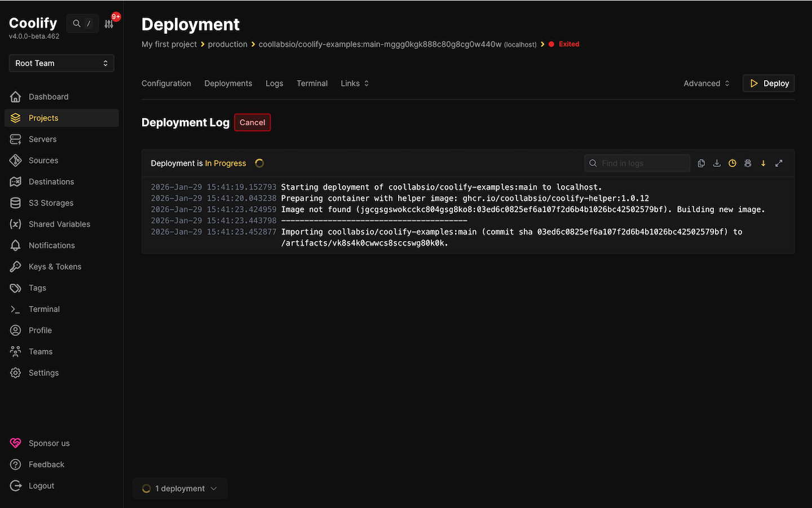Expand logs to fullscreen view
This screenshot has width=812, height=508.
click(779, 163)
